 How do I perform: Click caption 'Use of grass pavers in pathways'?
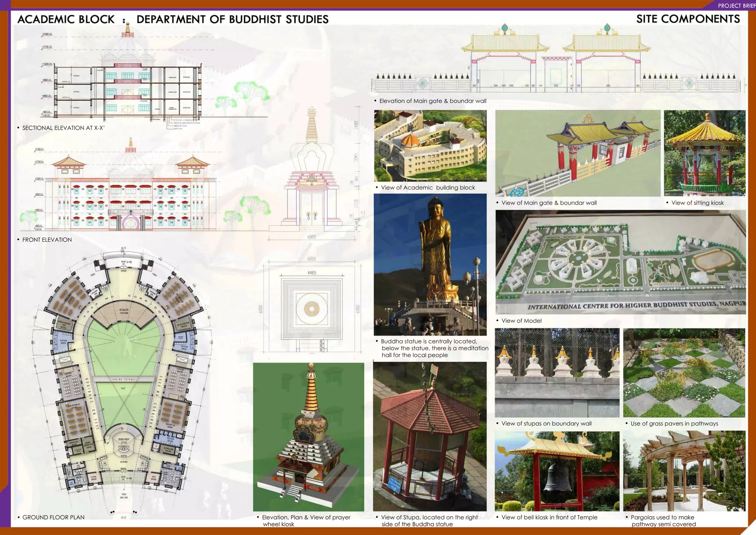674,423
